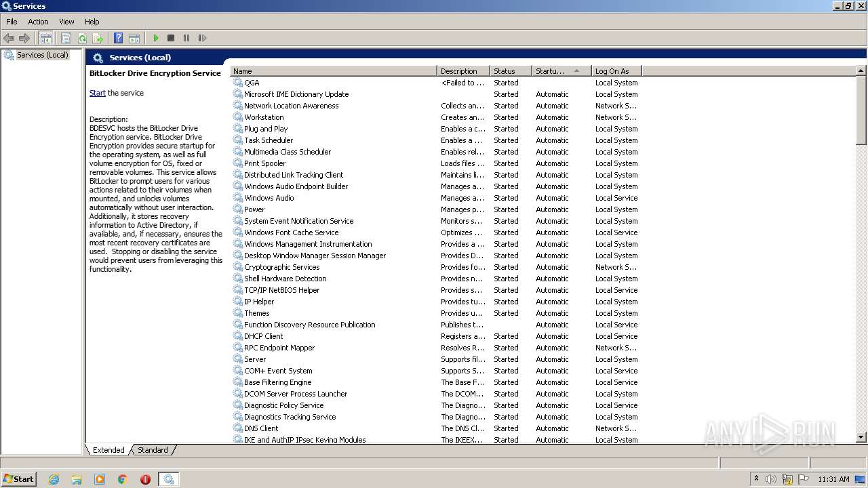868x488 pixels.
Task: Select the Workstation service icon
Action: coord(238,117)
